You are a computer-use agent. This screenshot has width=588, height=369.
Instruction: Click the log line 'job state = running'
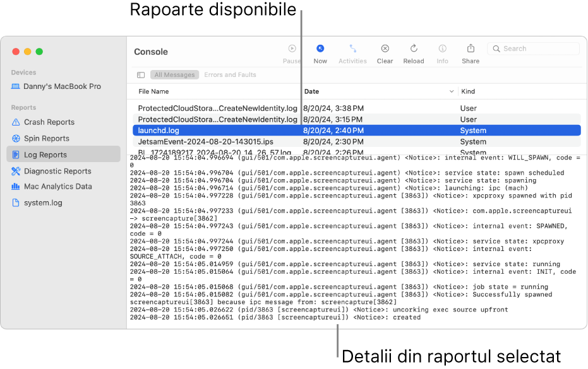click(339, 287)
